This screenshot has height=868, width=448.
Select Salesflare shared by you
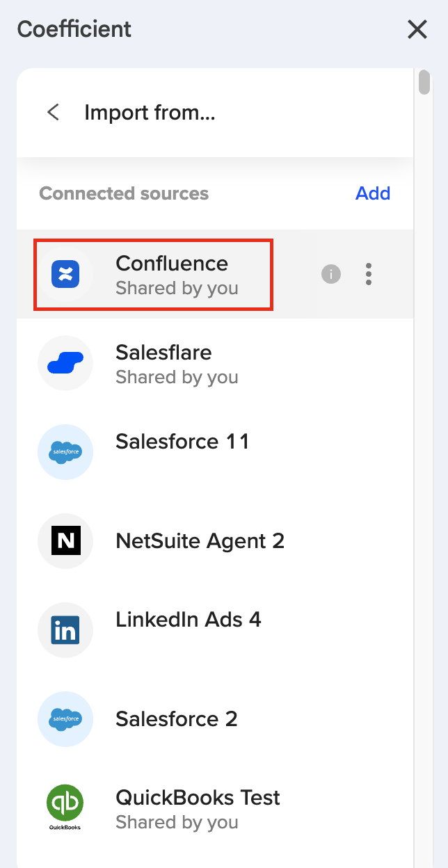point(215,363)
